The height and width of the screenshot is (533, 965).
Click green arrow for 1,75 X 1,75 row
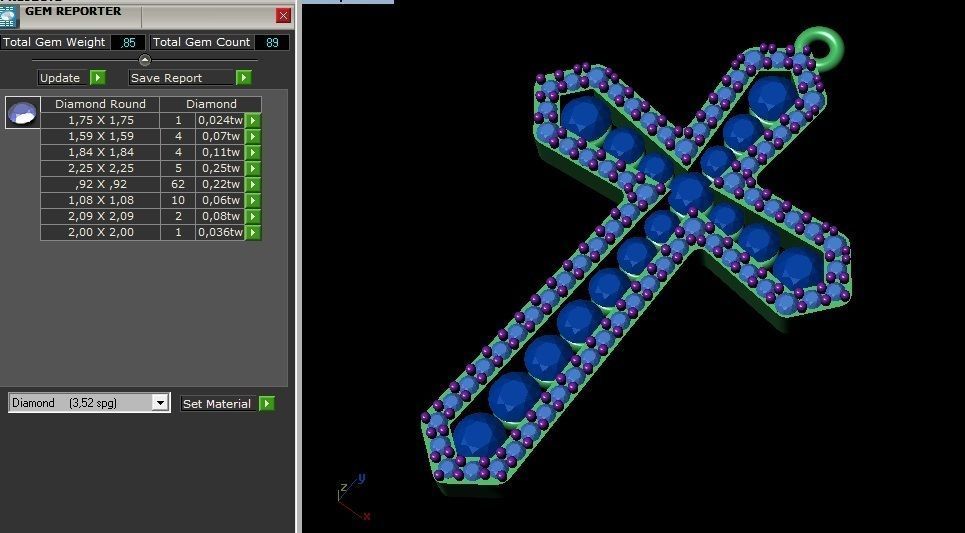coord(253,120)
